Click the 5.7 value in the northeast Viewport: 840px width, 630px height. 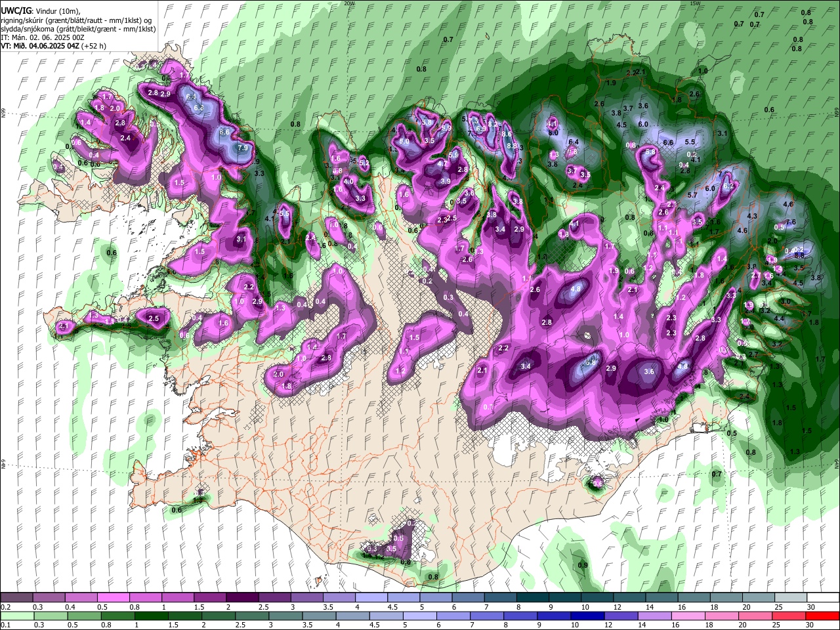(x=692, y=196)
